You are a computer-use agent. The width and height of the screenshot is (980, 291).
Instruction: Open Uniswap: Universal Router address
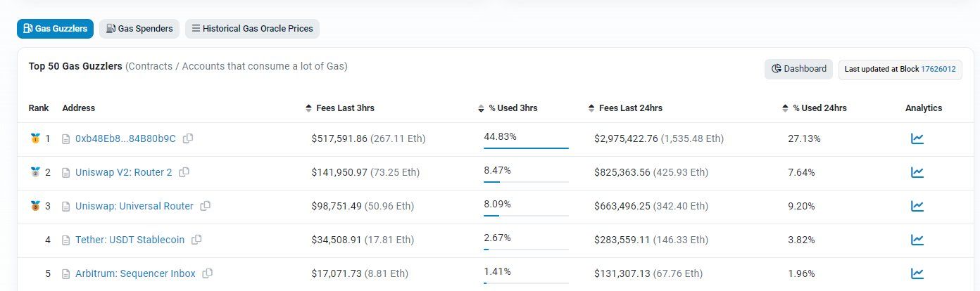[x=134, y=206]
